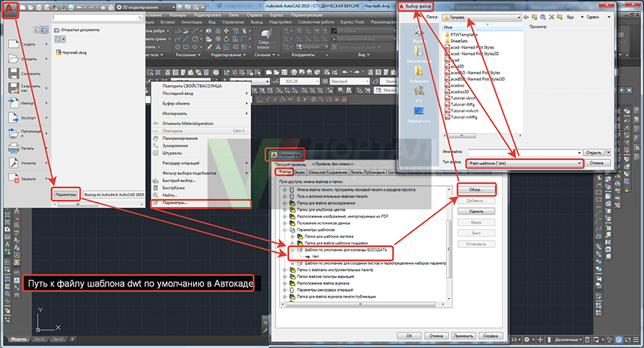The width and height of the screenshot is (644, 348).
Task: Click the Параметры button in application menu
Action: pos(65,194)
